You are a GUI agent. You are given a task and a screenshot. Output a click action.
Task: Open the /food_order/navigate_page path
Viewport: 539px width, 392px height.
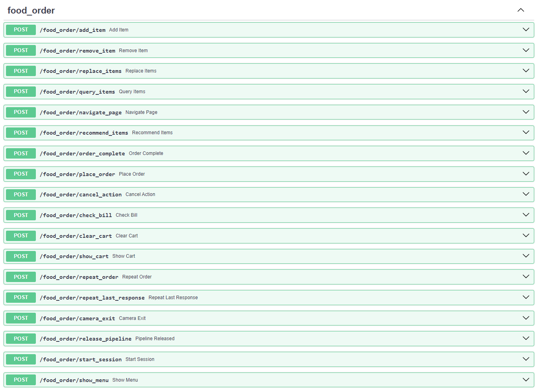[80, 112]
